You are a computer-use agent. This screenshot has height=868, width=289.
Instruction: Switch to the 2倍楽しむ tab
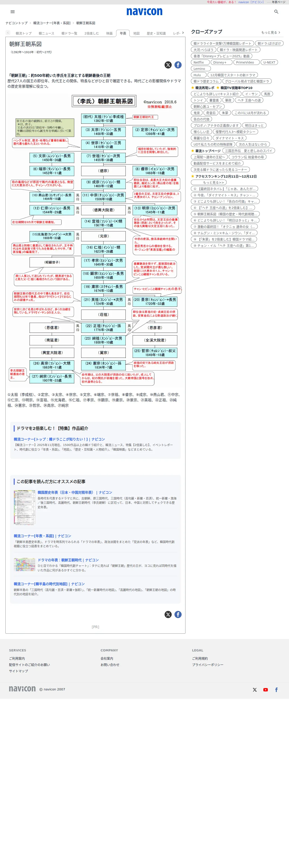click(92, 33)
